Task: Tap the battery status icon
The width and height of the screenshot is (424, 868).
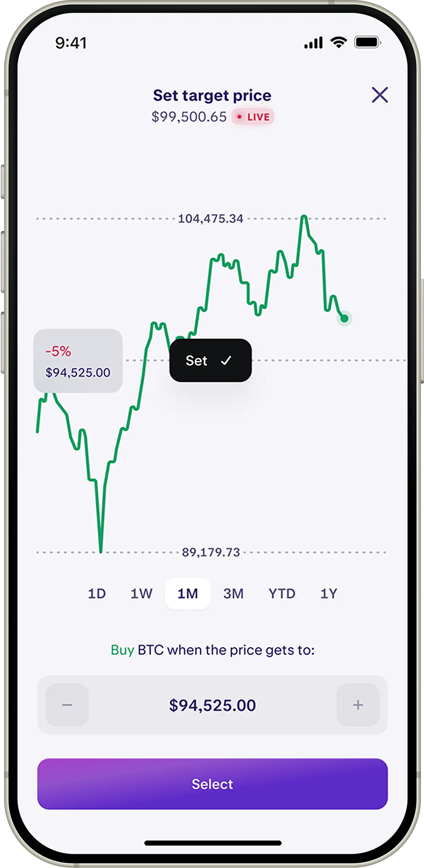Action: pos(367,43)
